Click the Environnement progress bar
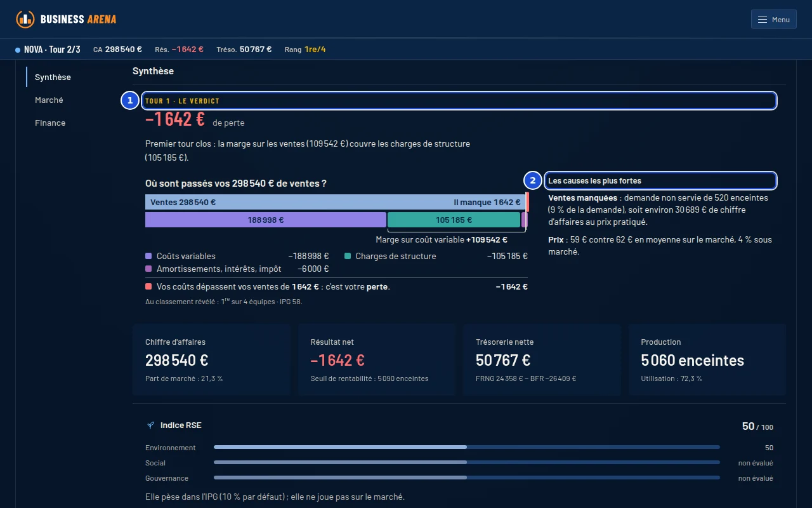The image size is (812, 508). coord(467,448)
